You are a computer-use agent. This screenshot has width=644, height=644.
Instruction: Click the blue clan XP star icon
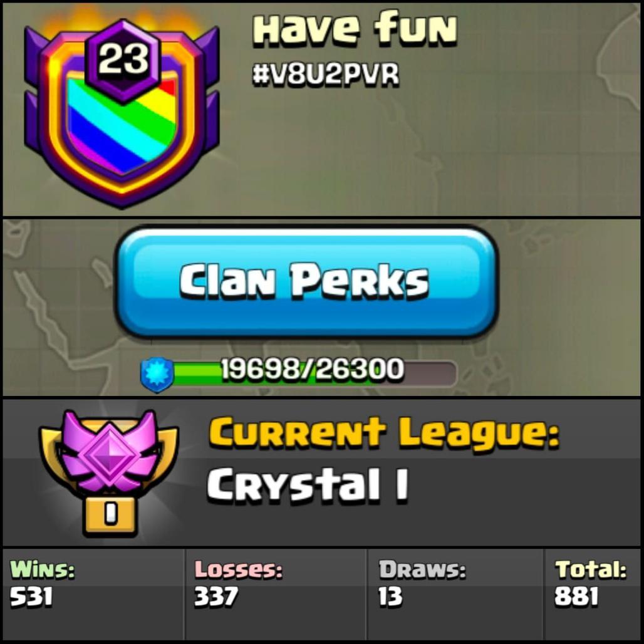click(157, 374)
